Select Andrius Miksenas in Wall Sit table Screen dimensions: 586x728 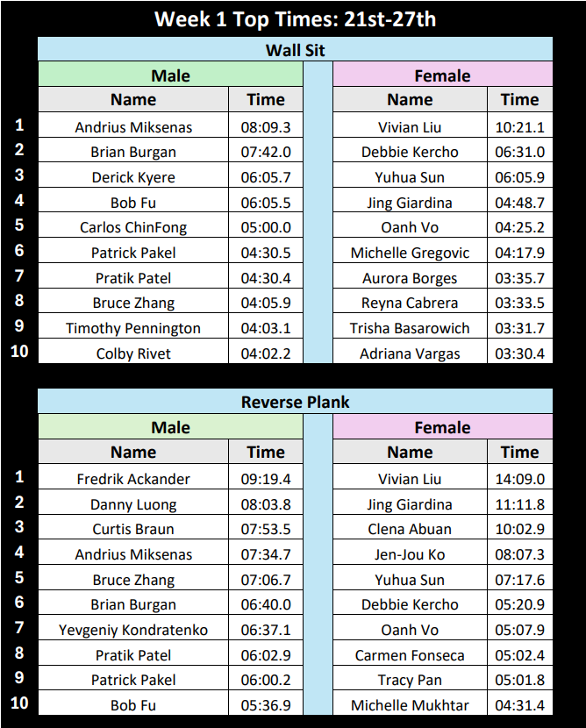(133, 126)
